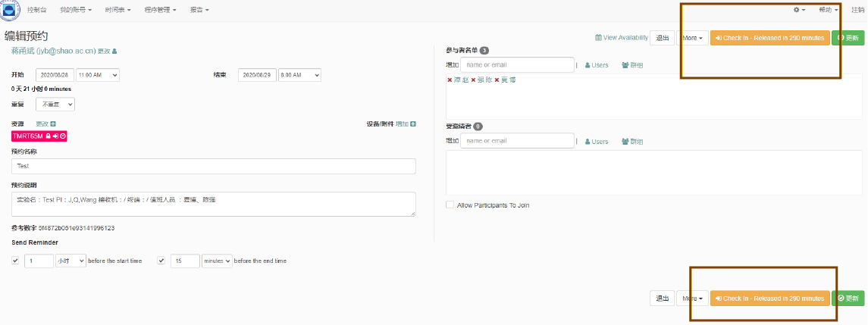Remove the first participant with red X
This screenshot has width=868, height=325.
pos(450,80)
